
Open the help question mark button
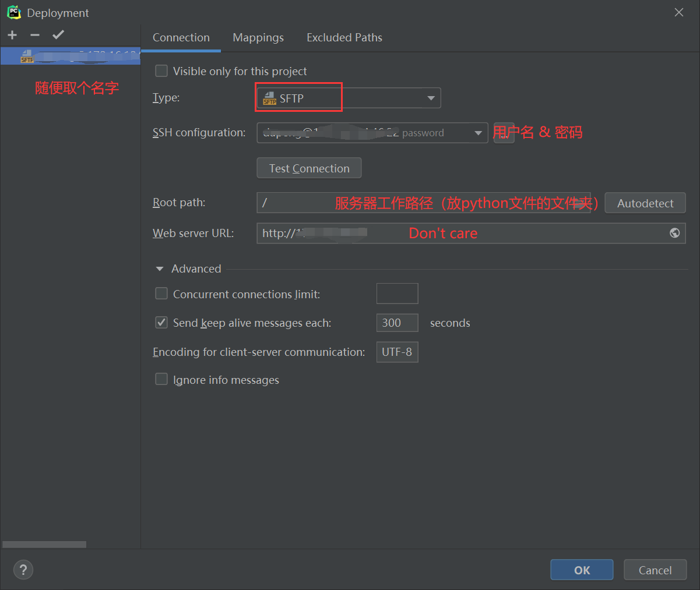coord(23,570)
